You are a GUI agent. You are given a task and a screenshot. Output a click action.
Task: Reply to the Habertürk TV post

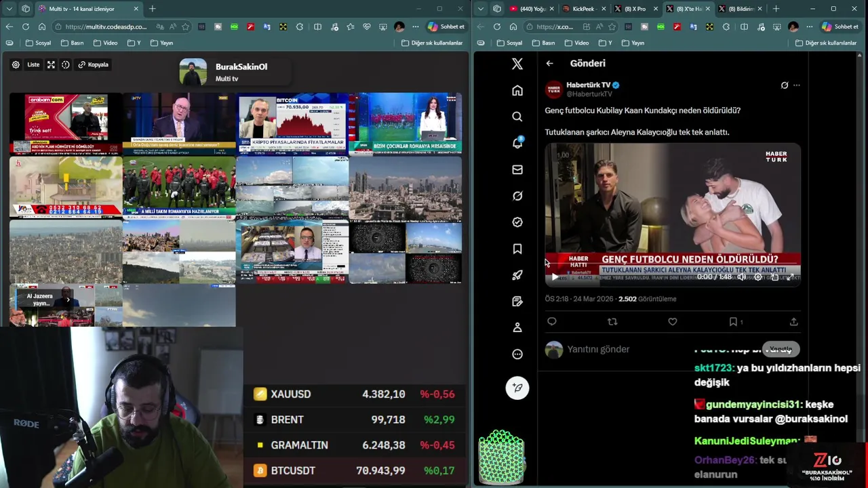coord(552,322)
